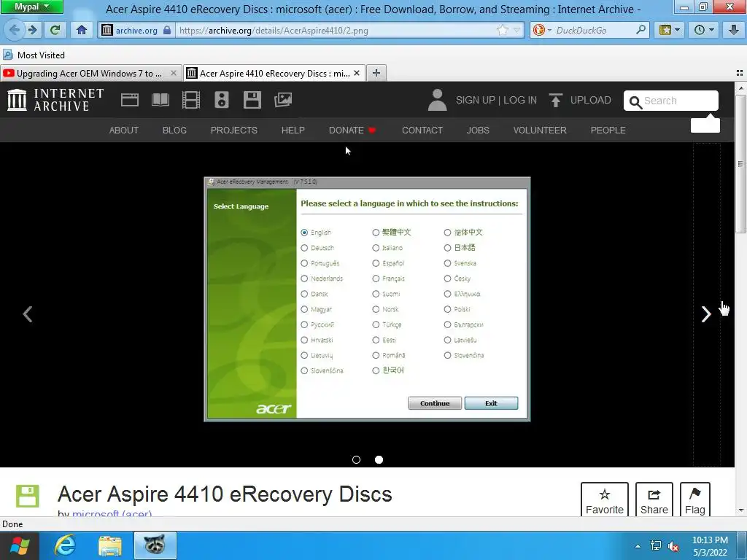747x560 pixels.
Task: Expand the URL history dropdown arrow
Action: [x=516, y=30]
